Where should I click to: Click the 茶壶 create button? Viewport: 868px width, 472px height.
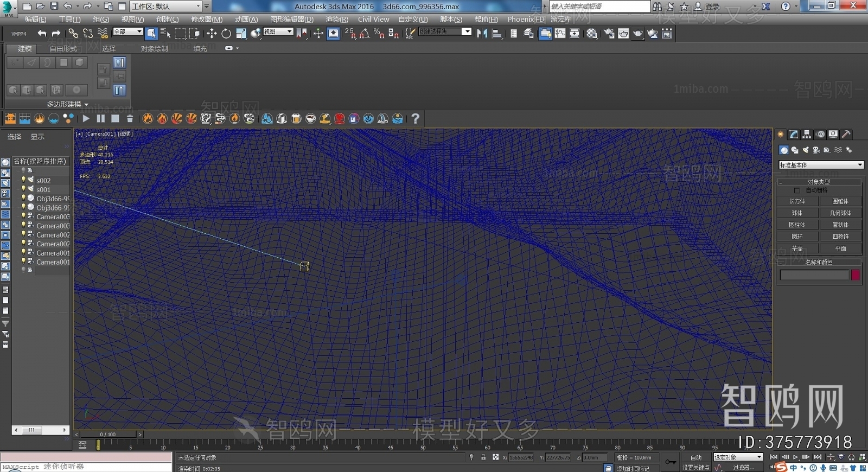point(797,248)
